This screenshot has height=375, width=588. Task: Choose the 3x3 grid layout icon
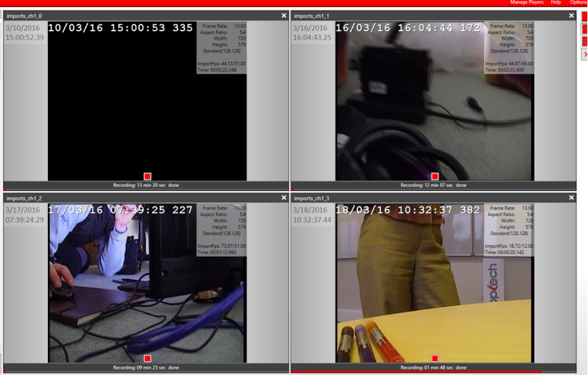tap(585, 42)
